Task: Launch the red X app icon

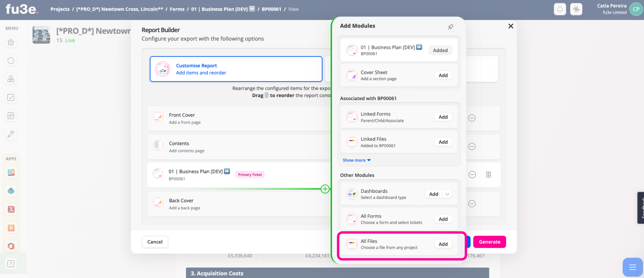Action: pyautogui.click(x=11, y=209)
